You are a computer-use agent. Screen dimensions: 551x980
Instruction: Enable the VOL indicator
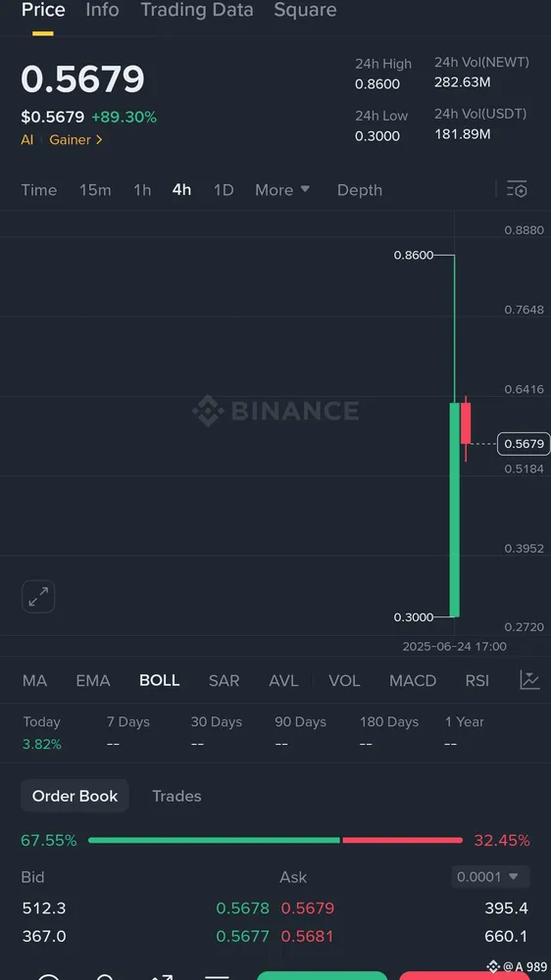[344, 681]
